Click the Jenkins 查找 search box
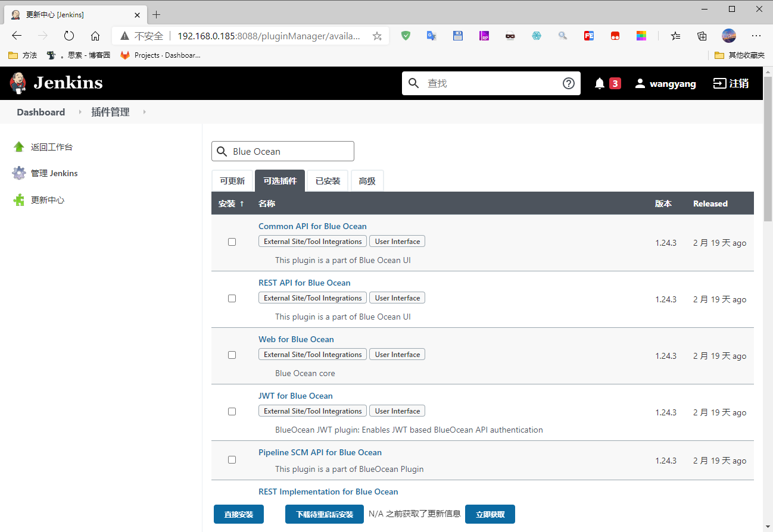Viewport: 773px width, 532px height. pyautogui.click(x=491, y=83)
